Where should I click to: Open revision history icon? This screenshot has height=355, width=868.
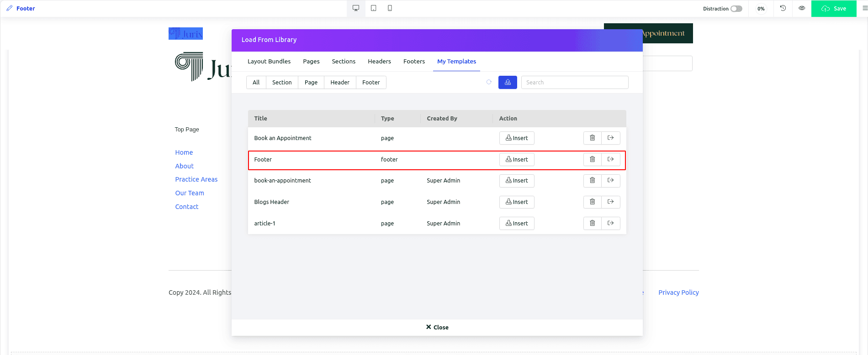[x=783, y=8]
